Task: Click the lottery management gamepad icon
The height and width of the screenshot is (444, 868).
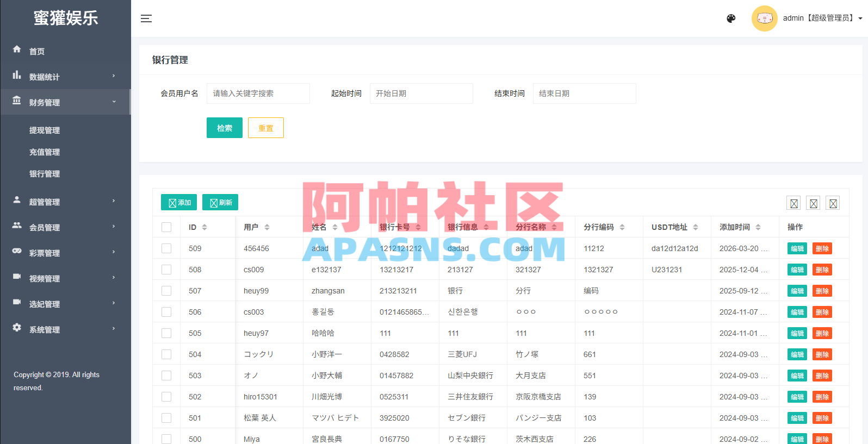Action: [x=17, y=251]
